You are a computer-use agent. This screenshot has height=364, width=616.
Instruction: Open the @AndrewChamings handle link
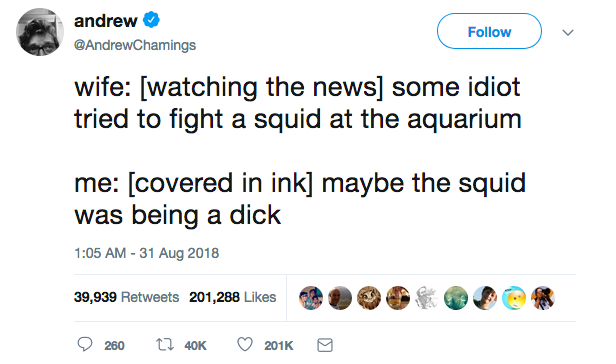click(x=135, y=45)
